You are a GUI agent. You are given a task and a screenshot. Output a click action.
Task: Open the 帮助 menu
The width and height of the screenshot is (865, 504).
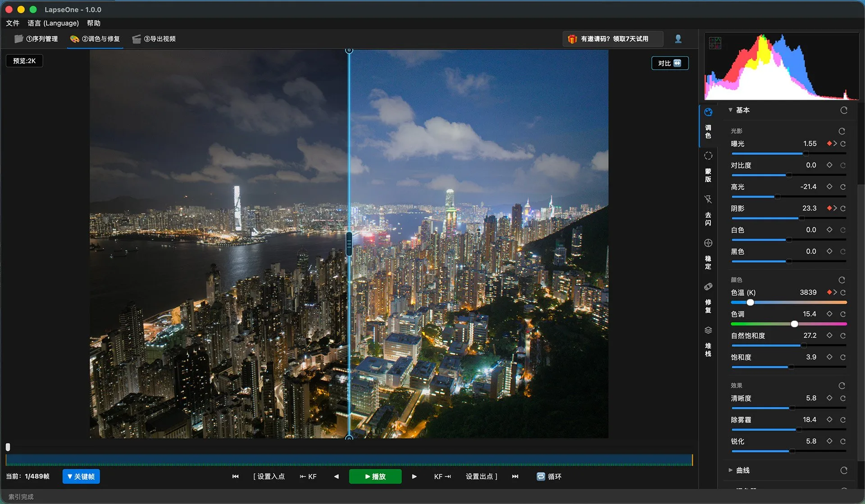94,23
